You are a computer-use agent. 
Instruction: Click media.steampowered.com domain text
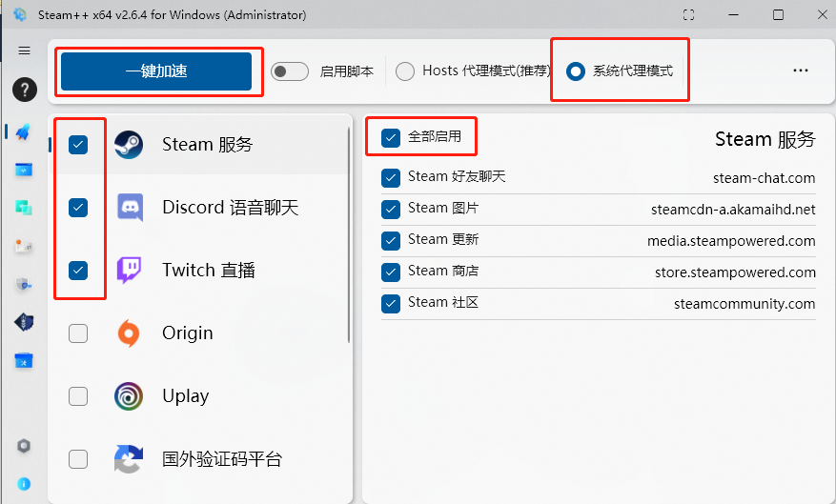click(731, 241)
